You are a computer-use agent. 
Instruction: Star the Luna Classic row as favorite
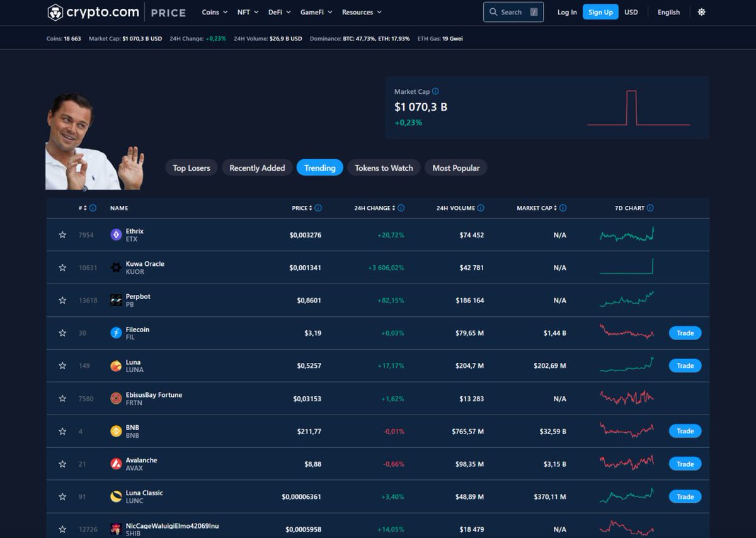pos(62,497)
